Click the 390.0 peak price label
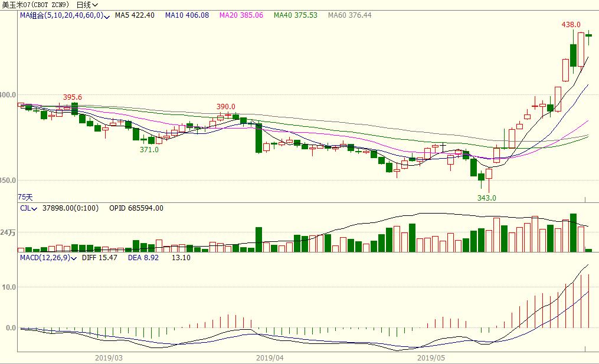This screenshot has width=599, height=364. tap(225, 107)
